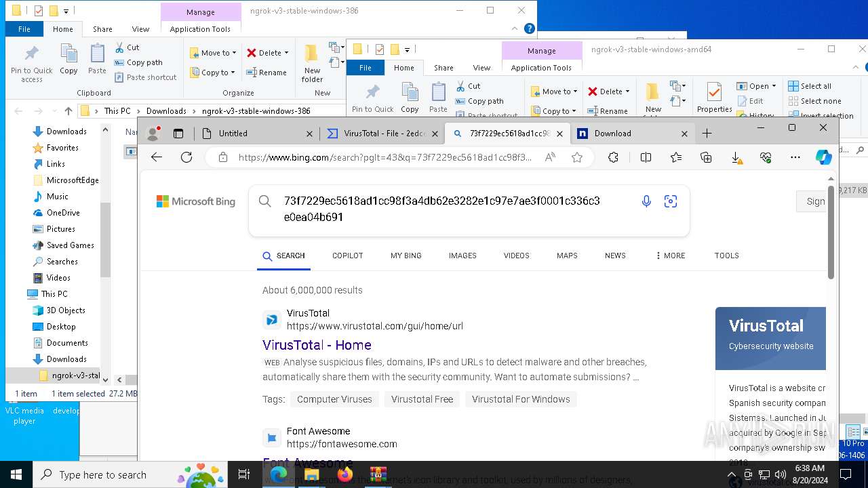Open Edge tab actions menu icon
Image resolution: width=868 pixels, height=488 pixels.
pyautogui.click(x=178, y=134)
